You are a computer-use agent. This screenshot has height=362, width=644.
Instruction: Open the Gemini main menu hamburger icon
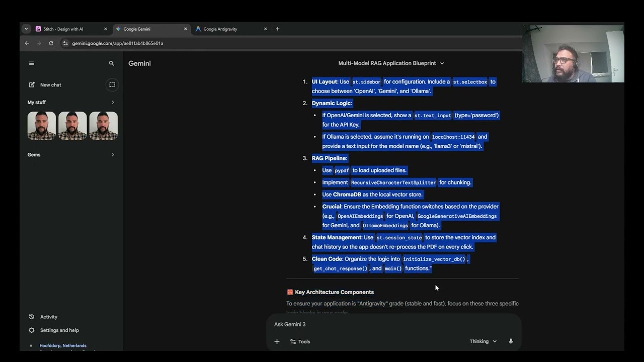tap(32, 63)
